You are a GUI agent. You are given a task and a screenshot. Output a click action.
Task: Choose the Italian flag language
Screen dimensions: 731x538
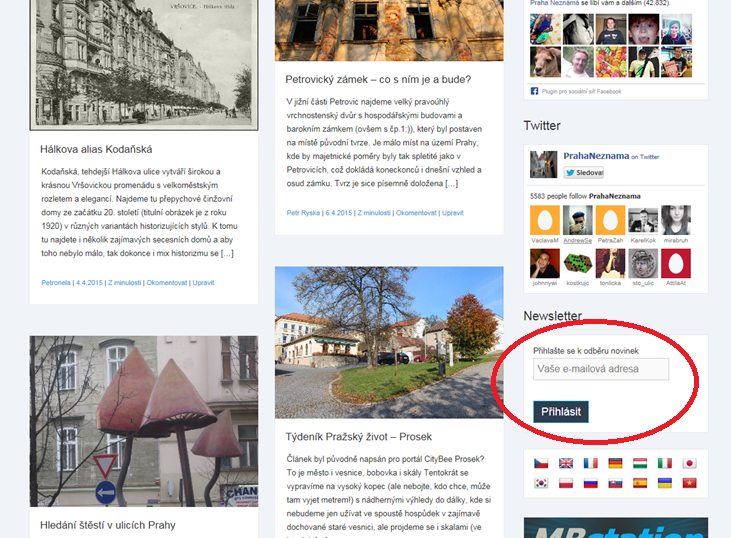tap(664, 463)
